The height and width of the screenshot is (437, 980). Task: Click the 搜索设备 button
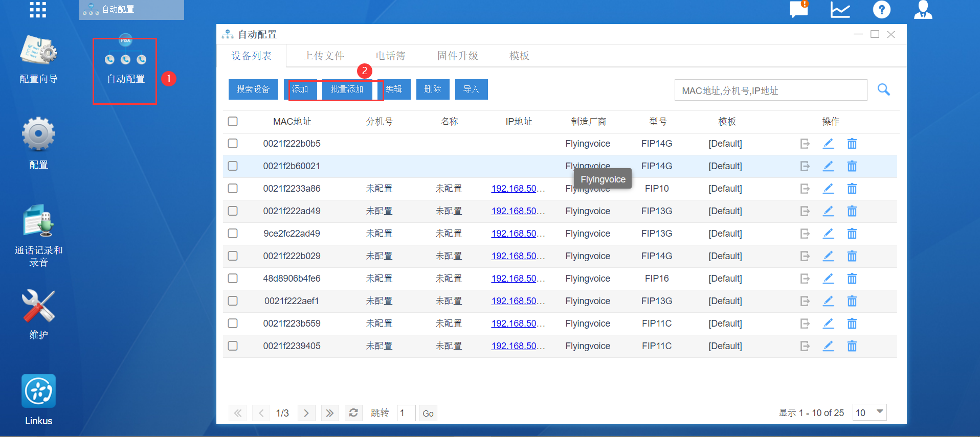pyautogui.click(x=253, y=89)
